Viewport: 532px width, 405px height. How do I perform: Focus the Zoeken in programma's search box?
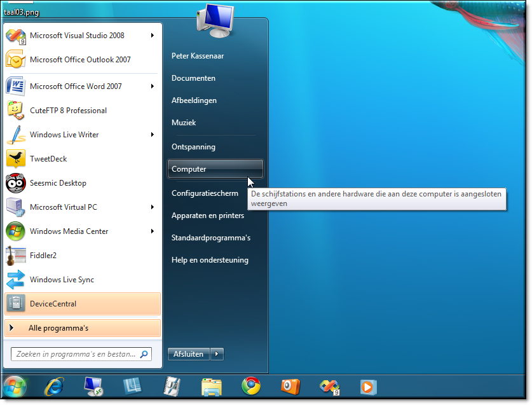point(81,354)
